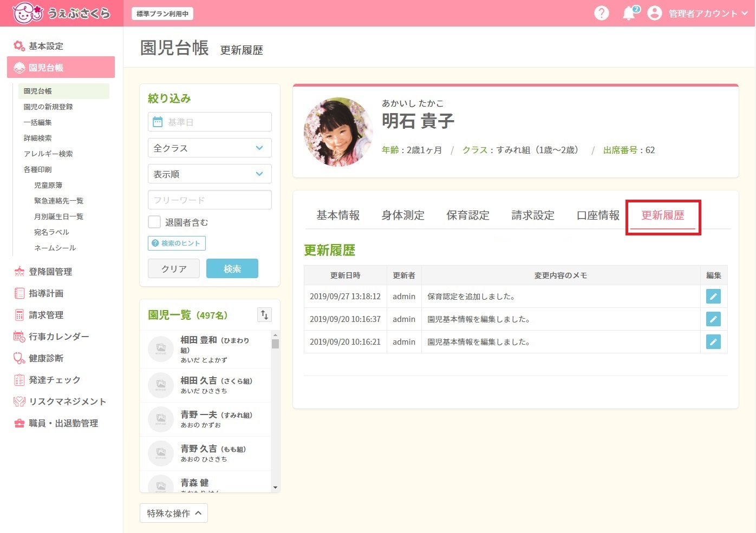Viewport: 756px width, 533px height.
Task: Click avatar of 相田 久吉
Action: (161, 385)
